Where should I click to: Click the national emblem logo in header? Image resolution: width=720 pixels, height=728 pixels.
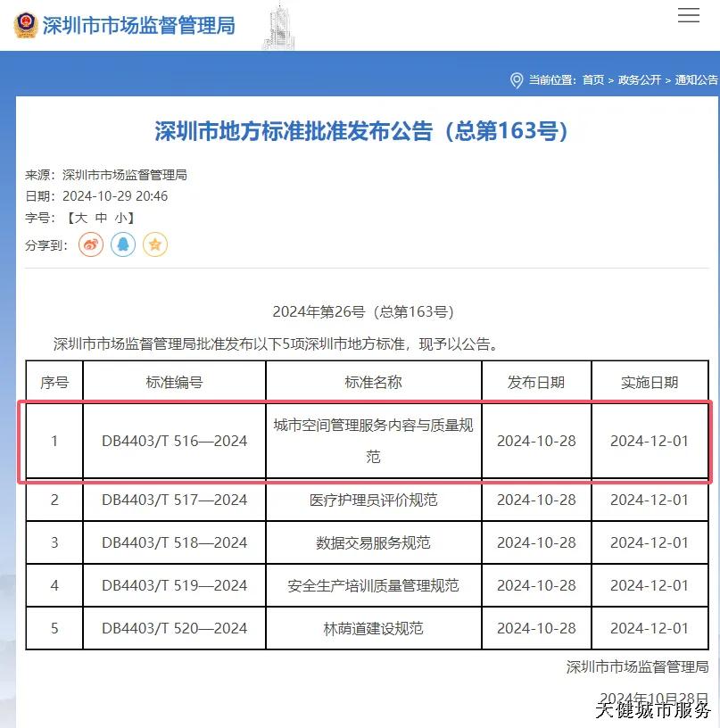25,25
